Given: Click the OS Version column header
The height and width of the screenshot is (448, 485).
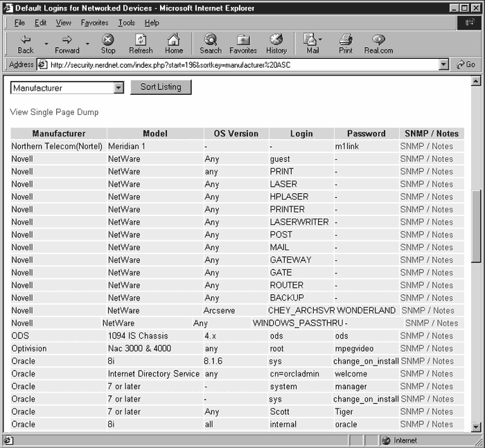Looking at the screenshot, I should click(236, 134).
